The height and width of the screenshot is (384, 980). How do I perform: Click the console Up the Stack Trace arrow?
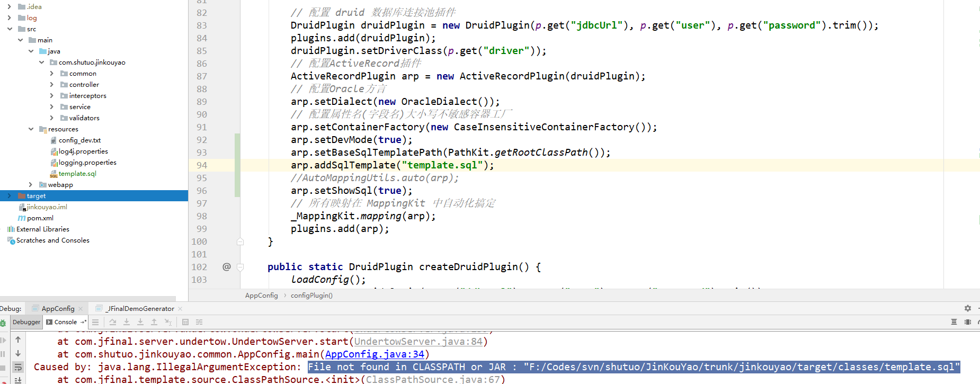click(x=18, y=340)
